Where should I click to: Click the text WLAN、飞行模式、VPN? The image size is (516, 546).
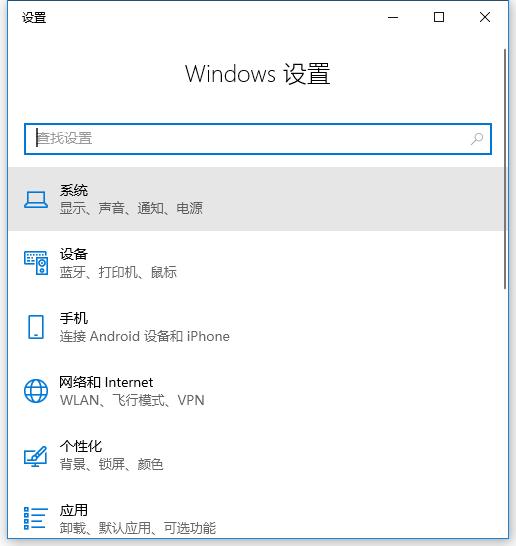[x=132, y=400]
